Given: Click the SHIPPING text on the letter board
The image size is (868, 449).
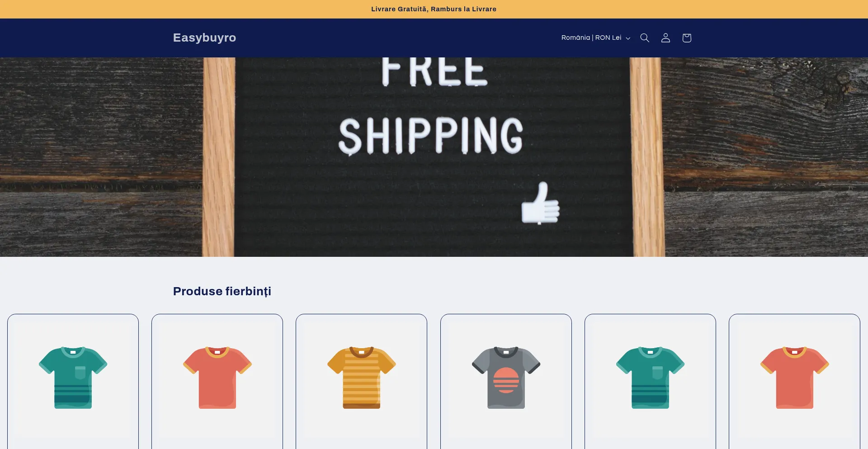Looking at the screenshot, I should (431, 136).
